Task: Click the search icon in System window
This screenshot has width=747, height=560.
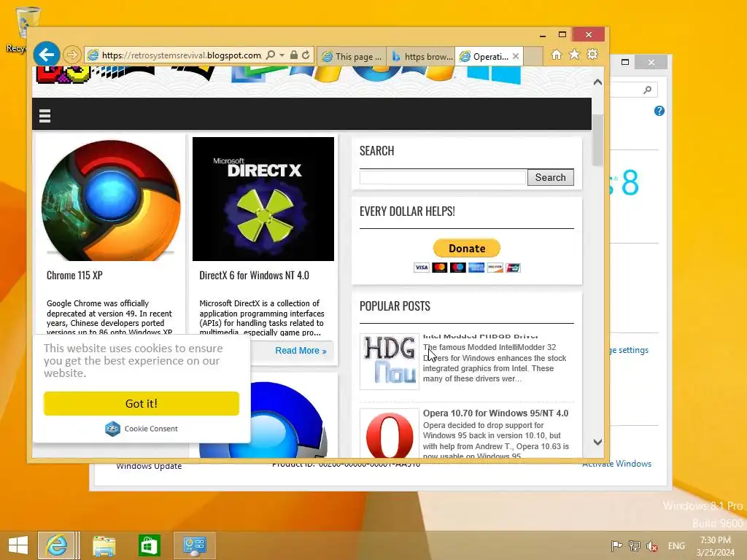Action: click(x=647, y=90)
